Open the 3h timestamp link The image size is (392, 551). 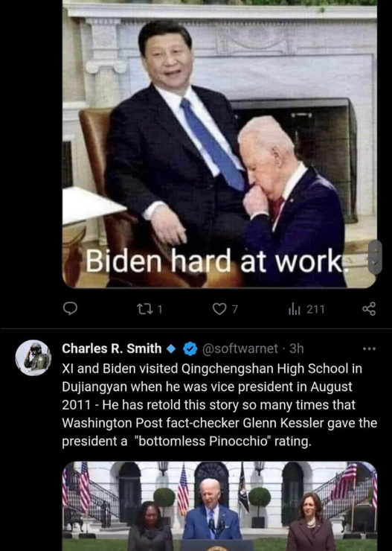pos(297,348)
